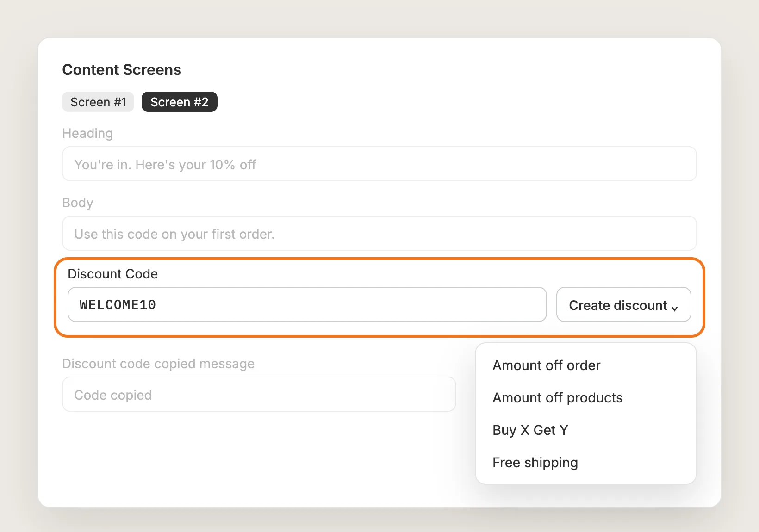Switch to the Screen #1 tab
This screenshot has height=532, width=759.
(x=98, y=102)
